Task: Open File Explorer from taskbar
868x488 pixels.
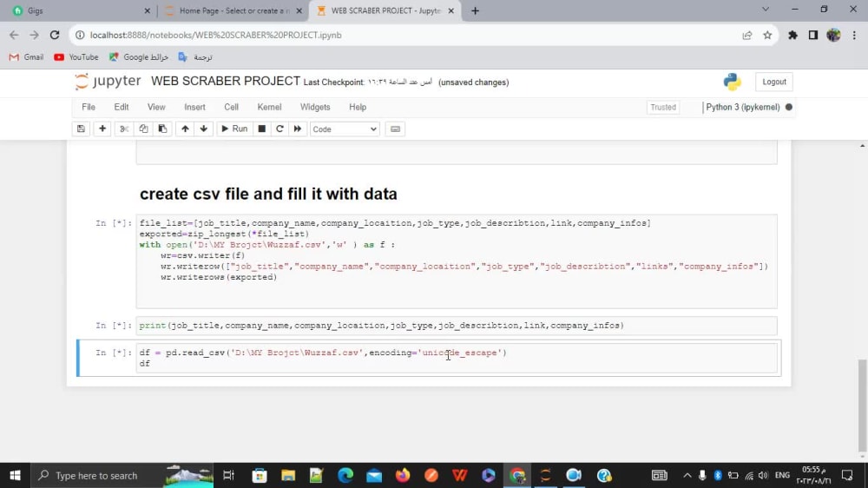Action: point(288,475)
